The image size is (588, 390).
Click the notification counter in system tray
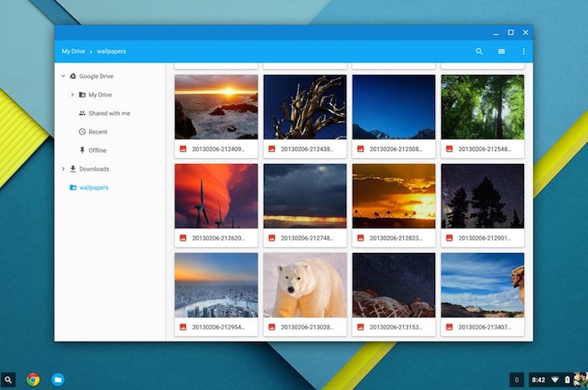tap(517, 379)
